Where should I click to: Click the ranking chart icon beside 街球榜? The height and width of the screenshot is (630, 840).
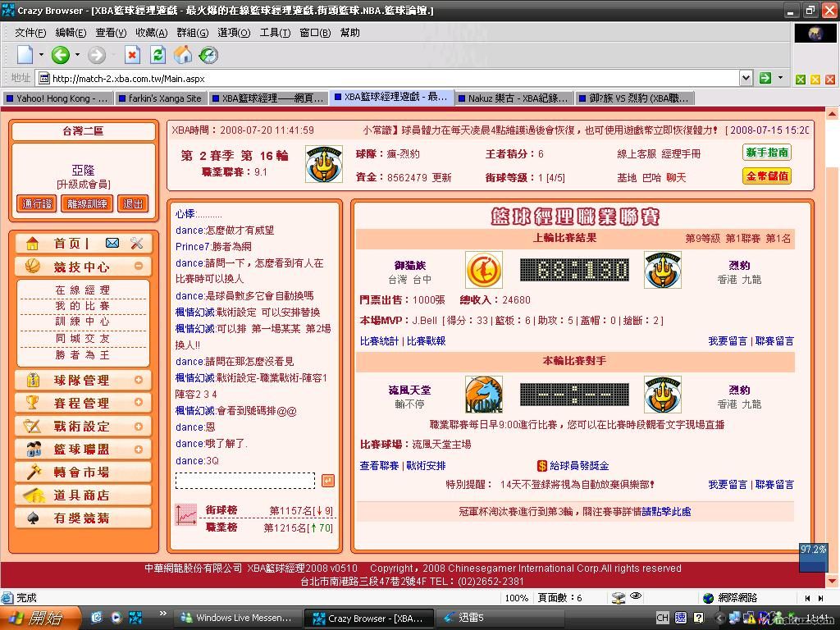point(186,515)
